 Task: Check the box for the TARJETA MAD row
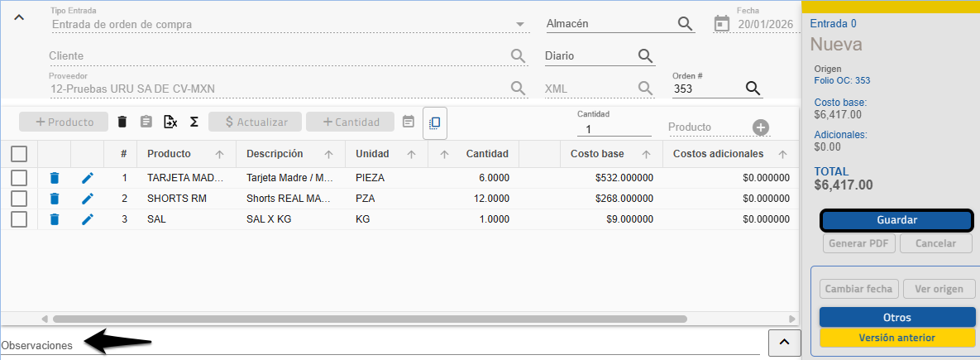coord(19,178)
